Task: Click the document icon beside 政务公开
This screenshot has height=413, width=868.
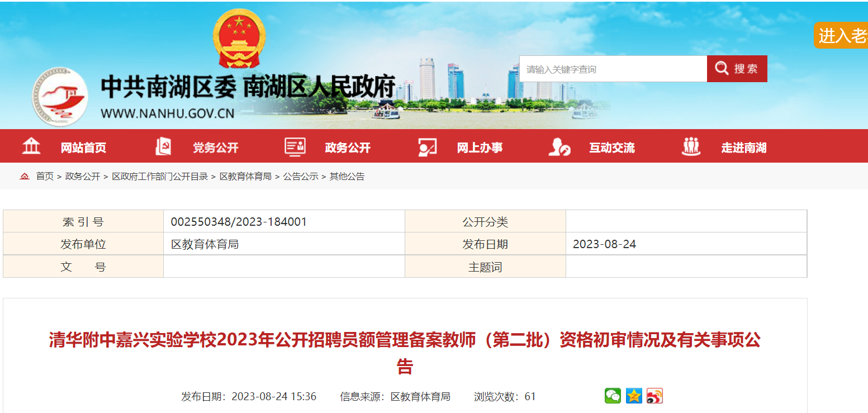Action: tap(295, 146)
